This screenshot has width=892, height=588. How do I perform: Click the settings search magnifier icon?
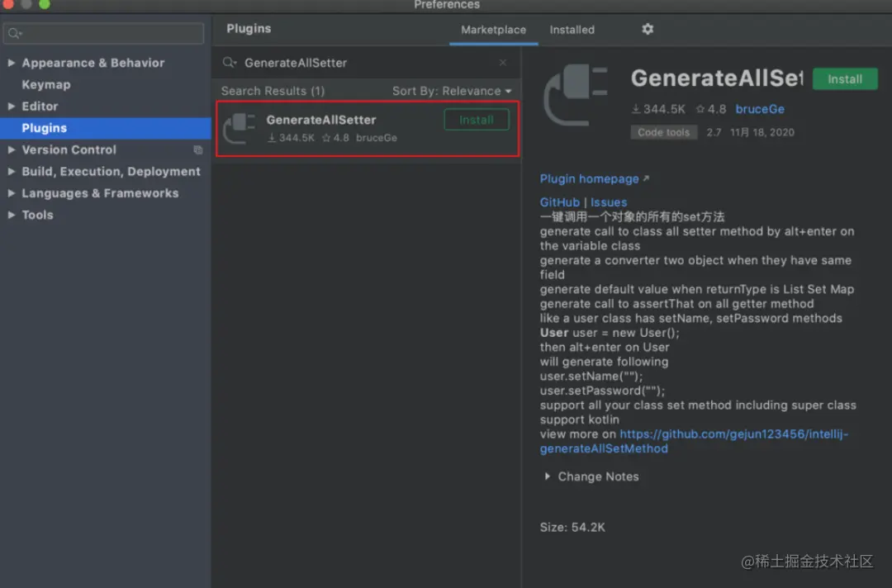[15, 34]
